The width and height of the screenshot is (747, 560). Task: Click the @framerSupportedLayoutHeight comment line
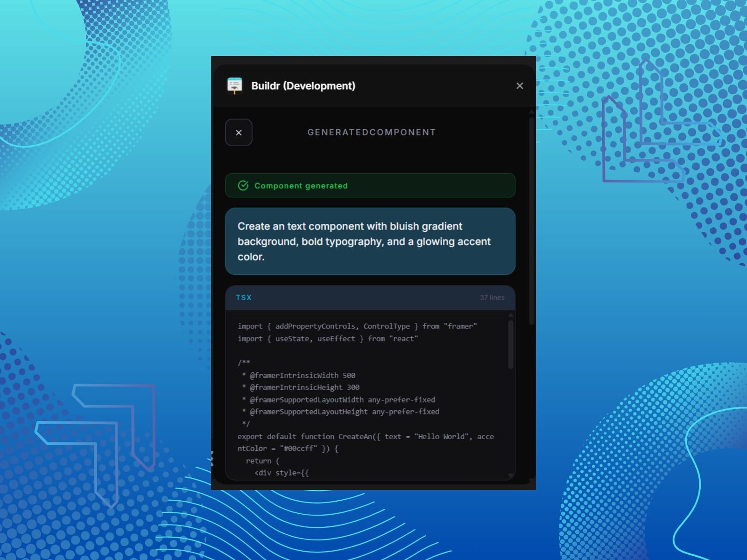click(x=340, y=412)
